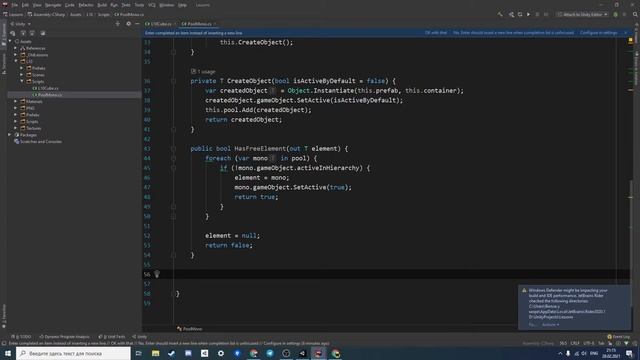This screenshot has width=640, height=360.
Task: Open the Code menu
Action: (70, 5)
